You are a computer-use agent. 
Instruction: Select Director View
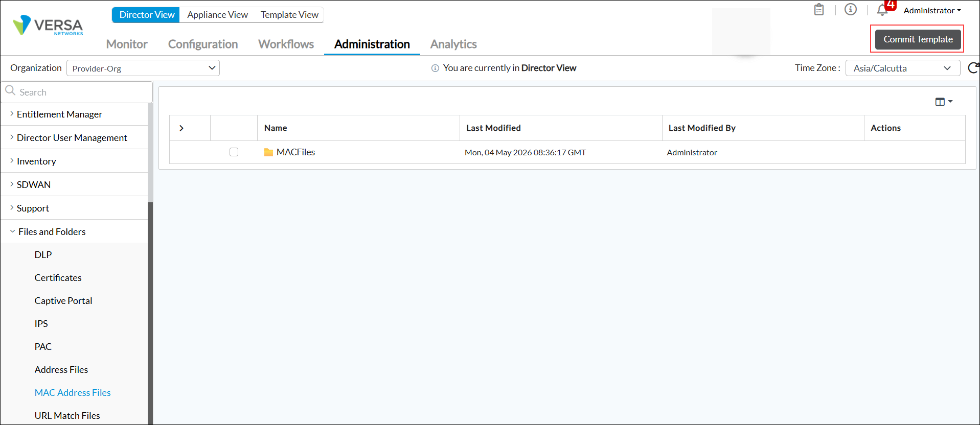[x=146, y=15]
